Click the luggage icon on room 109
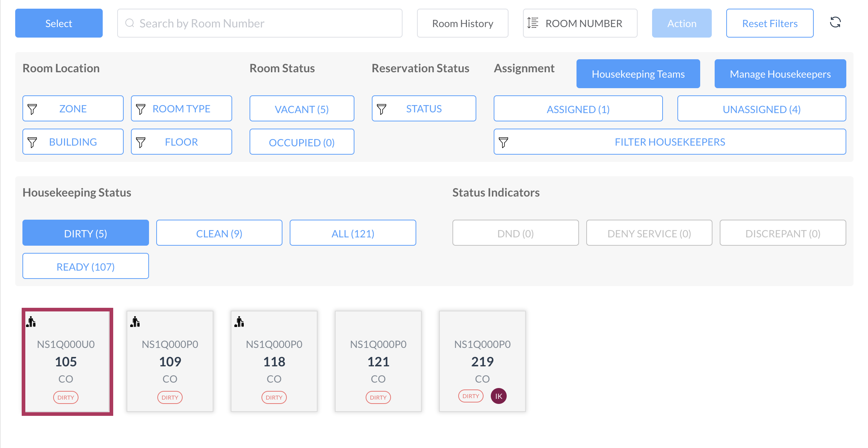Screen dimensions: 868x448 click(x=135, y=322)
